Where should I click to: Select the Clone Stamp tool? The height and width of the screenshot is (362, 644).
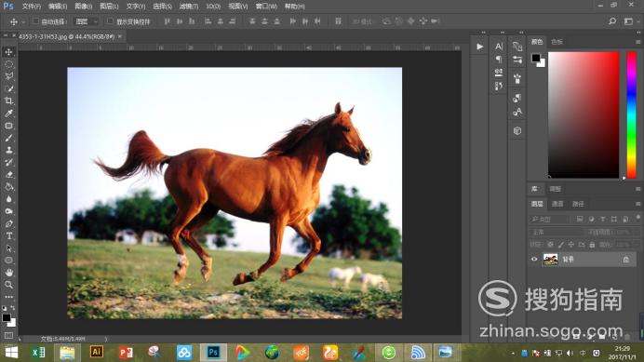pyautogui.click(x=8, y=150)
